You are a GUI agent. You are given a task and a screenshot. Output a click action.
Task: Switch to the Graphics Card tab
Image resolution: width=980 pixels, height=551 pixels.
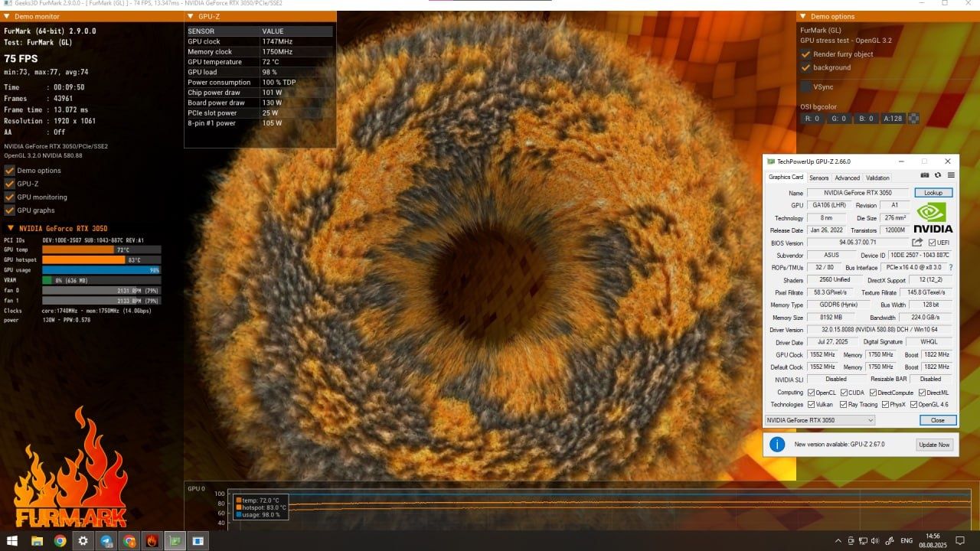pos(786,177)
